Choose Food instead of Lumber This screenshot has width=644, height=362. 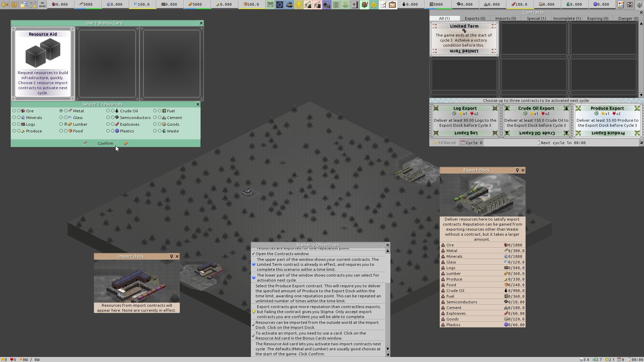click(66, 131)
